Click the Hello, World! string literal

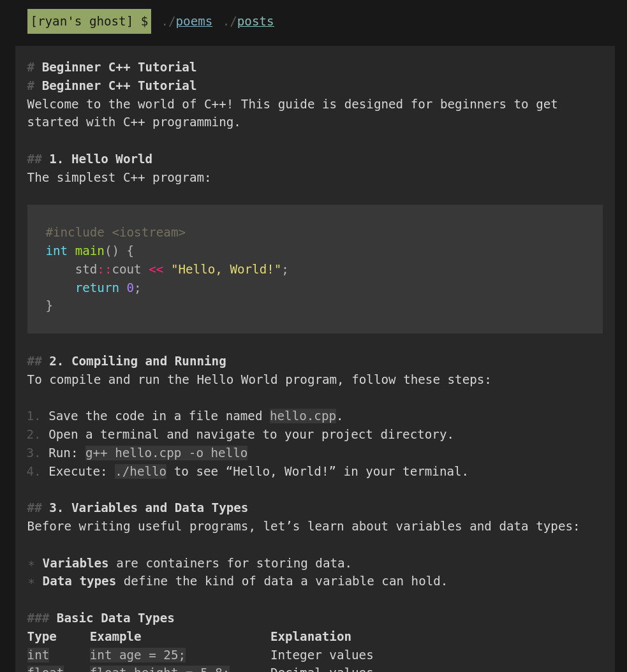point(226,269)
